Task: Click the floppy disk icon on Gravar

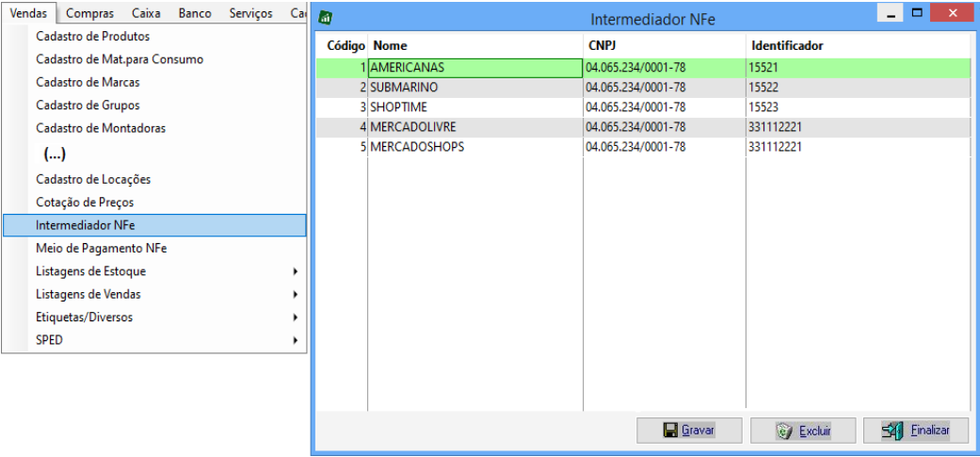Action: (x=670, y=430)
